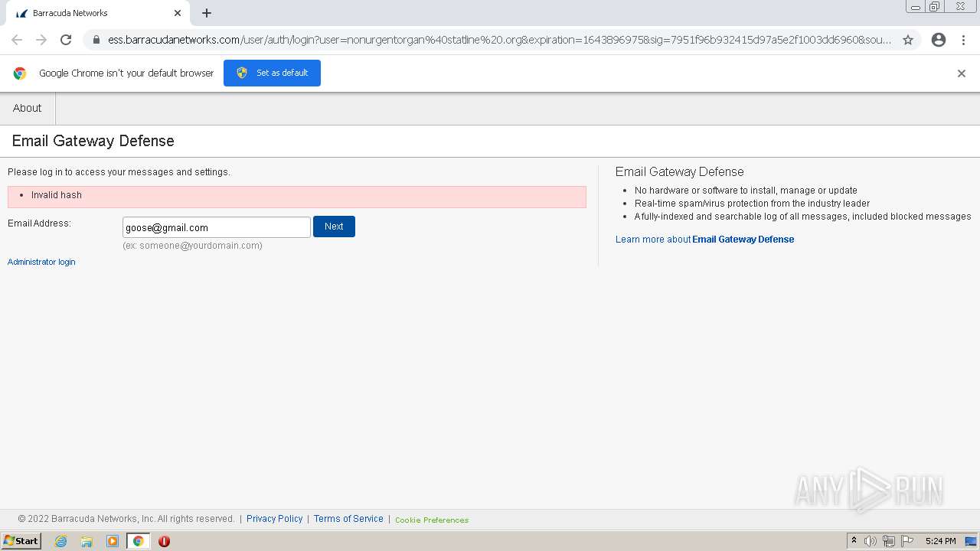Image resolution: width=980 pixels, height=551 pixels.
Task: Dismiss the default browser notification bar
Action: (962, 73)
